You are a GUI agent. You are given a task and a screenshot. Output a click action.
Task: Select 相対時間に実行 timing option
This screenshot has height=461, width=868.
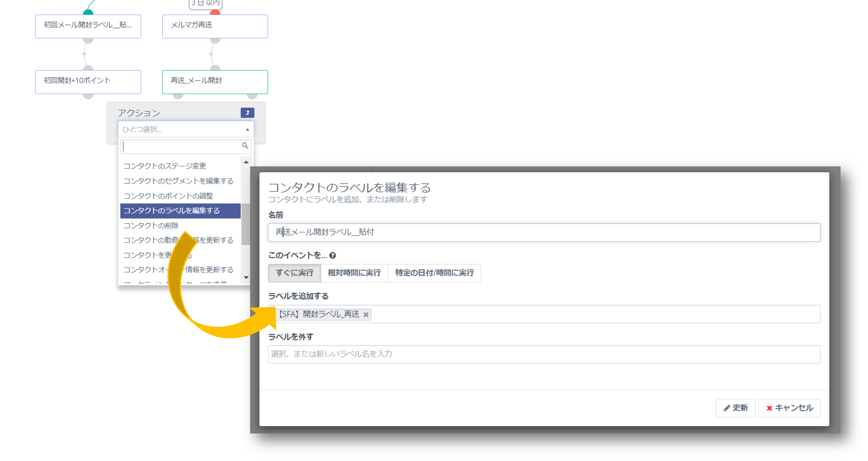354,273
